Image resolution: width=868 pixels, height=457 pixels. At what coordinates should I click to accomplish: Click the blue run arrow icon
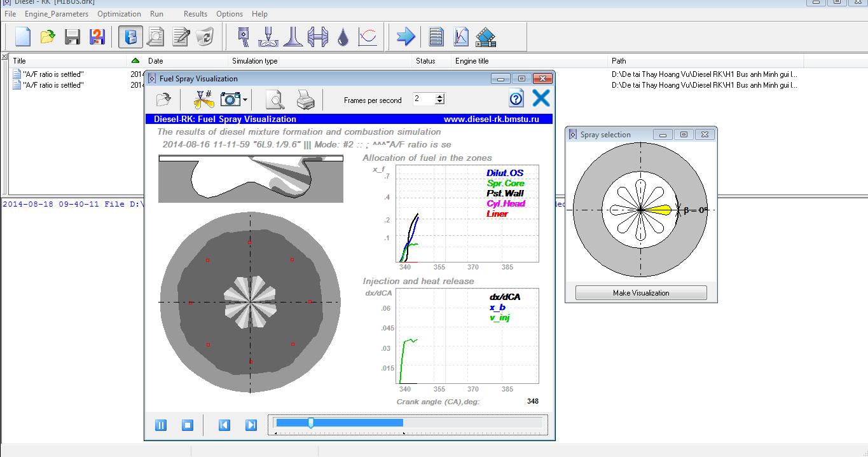(405, 37)
